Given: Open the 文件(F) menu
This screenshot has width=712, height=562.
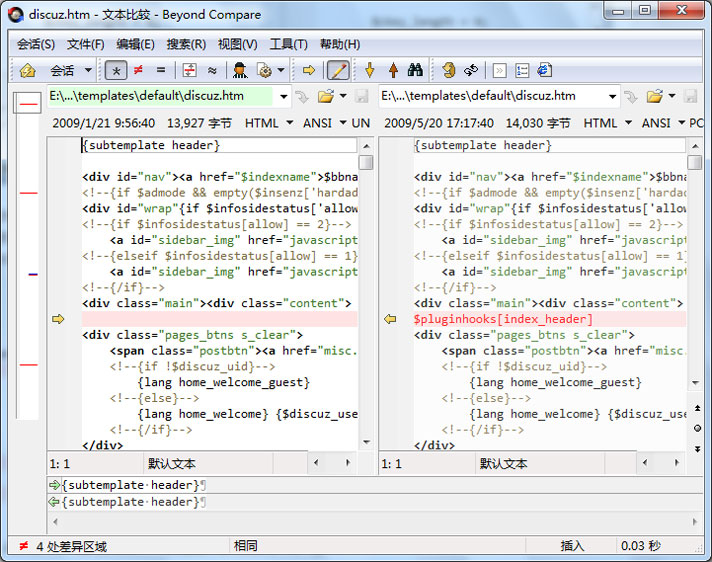Looking at the screenshot, I should pyautogui.click(x=86, y=44).
